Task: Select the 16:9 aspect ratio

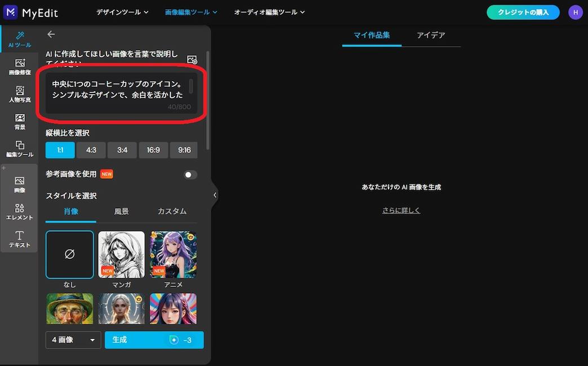Action: 152,150
